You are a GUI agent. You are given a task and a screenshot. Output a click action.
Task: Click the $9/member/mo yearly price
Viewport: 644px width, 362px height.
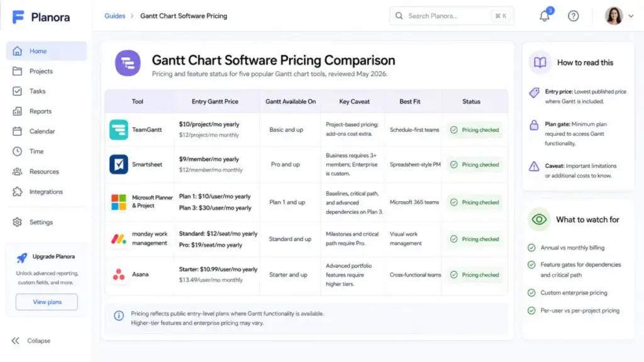point(209,159)
